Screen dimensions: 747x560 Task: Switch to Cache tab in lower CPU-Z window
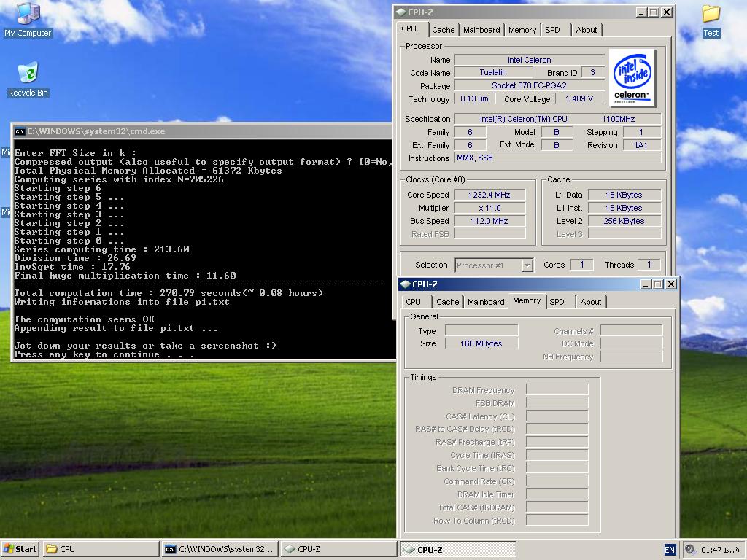[447, 302]
